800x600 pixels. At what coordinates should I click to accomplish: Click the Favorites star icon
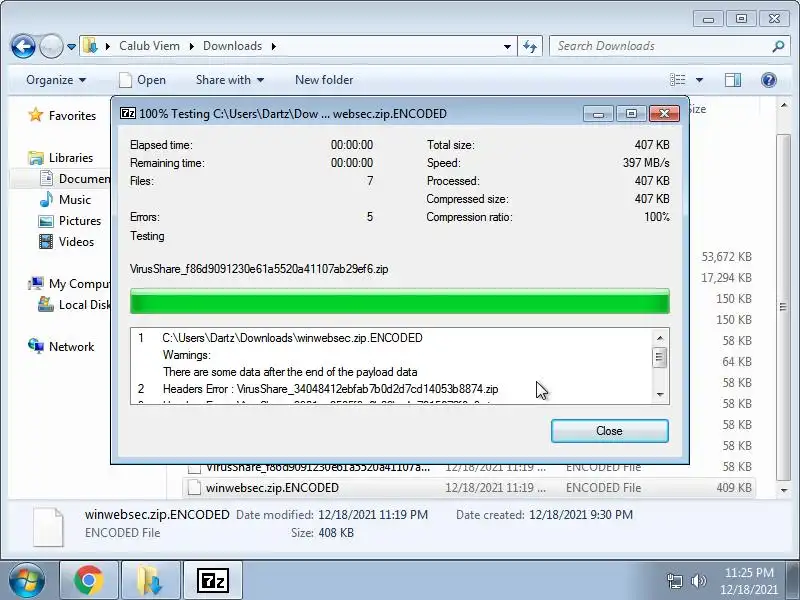point(36,115)
